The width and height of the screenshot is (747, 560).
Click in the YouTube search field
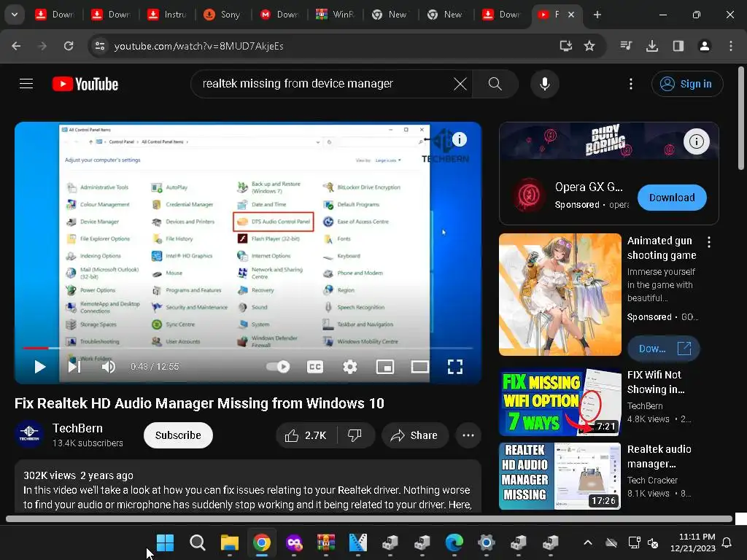click(324, 84)
